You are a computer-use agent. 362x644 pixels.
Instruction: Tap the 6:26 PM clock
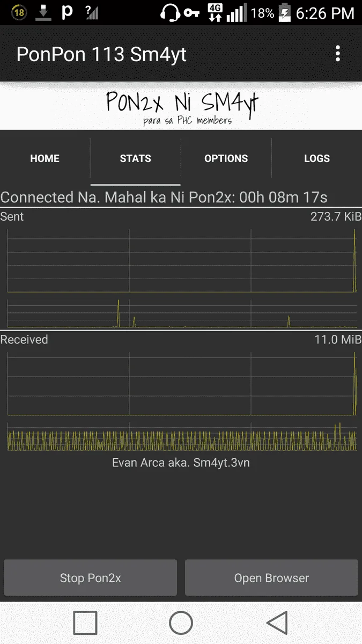click(325, 13)
